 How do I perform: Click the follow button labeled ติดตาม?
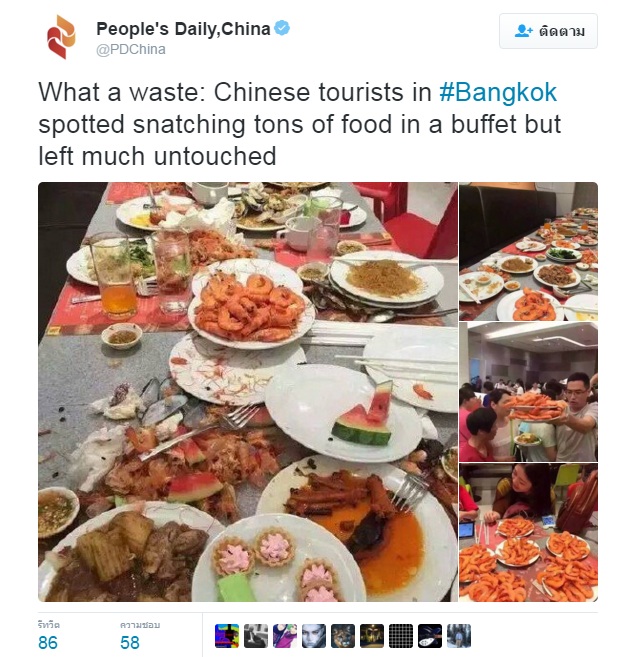(548, 31)
